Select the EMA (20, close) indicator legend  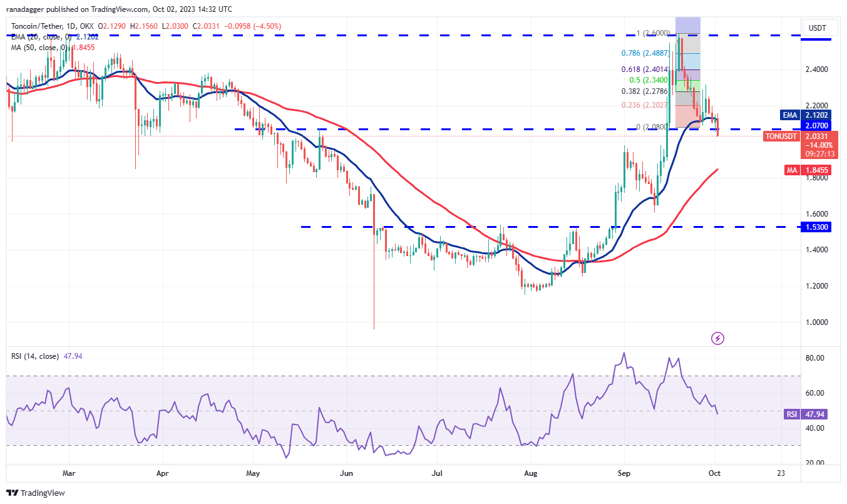(x=38, y=37)
